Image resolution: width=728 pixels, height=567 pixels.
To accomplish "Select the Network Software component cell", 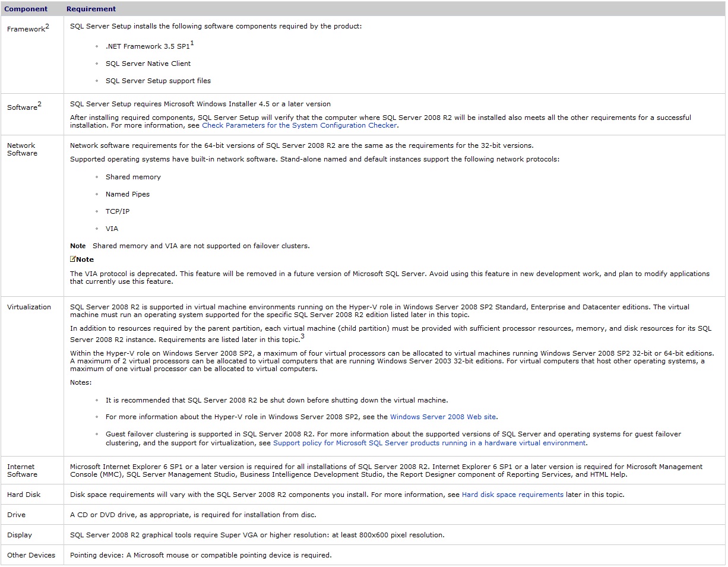I will (x=33, y=216).
